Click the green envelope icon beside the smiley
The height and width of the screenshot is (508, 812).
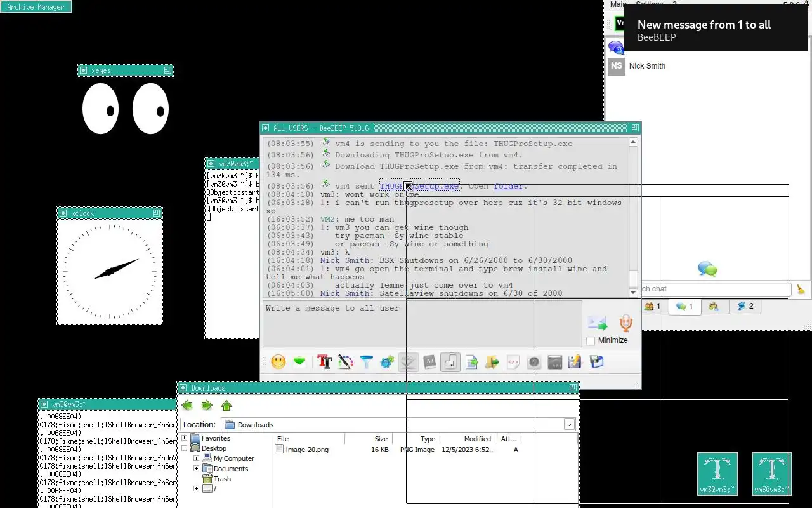point(299,362)
